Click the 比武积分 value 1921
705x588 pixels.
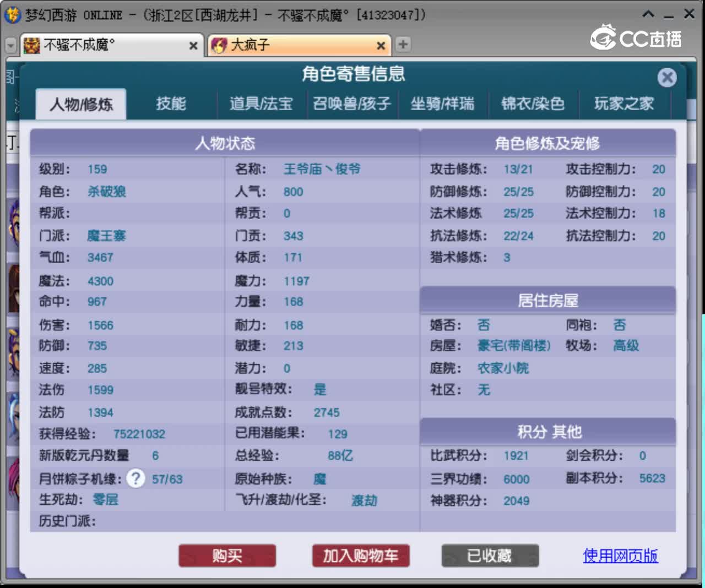point(516,456)
